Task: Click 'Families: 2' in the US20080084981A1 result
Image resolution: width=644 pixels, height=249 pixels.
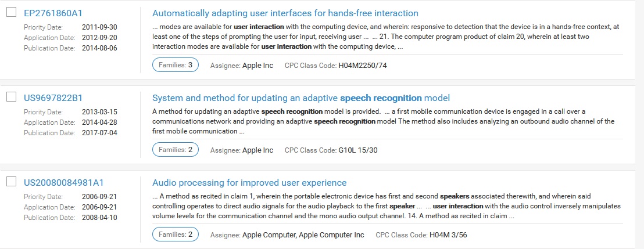Action: point(175,234)
